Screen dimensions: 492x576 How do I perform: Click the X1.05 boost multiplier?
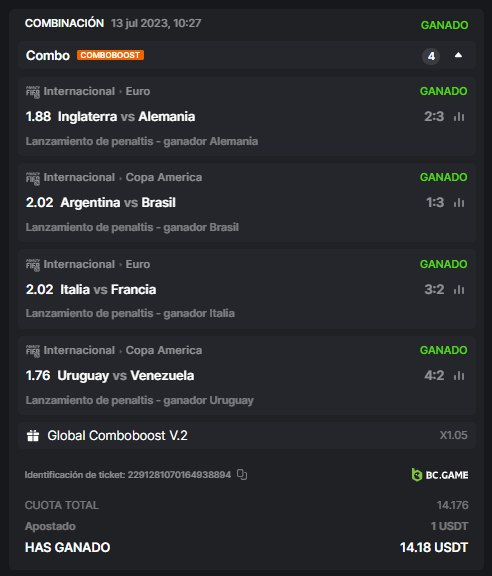click(x=454, y=435)
